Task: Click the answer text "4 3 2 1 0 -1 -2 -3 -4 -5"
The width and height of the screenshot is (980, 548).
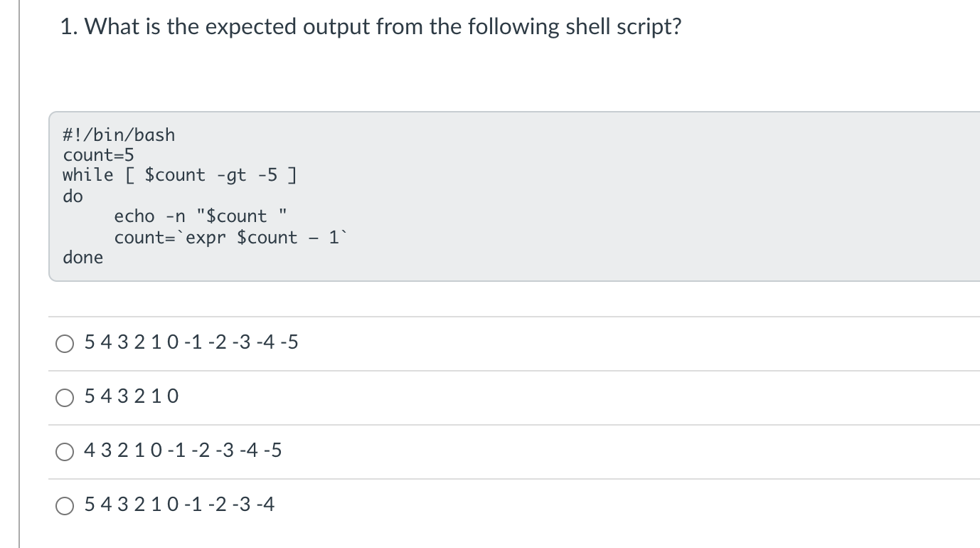Action: pos(183,450)
